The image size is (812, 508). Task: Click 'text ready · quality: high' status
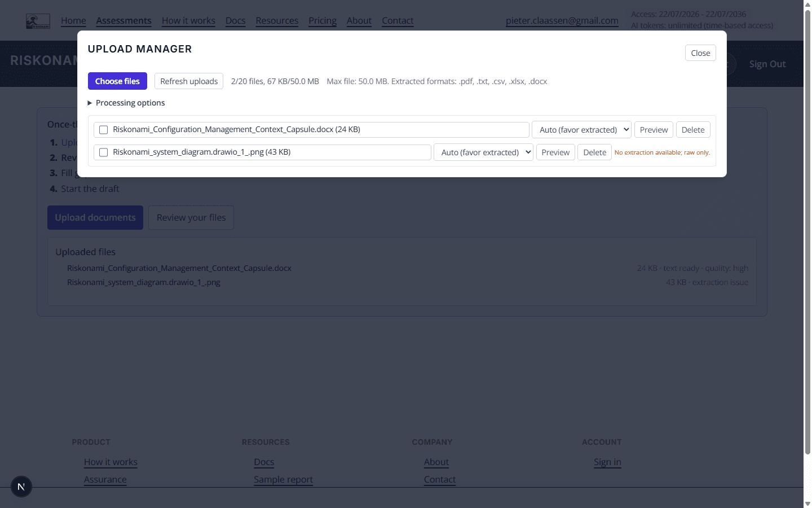coord(706,268)
